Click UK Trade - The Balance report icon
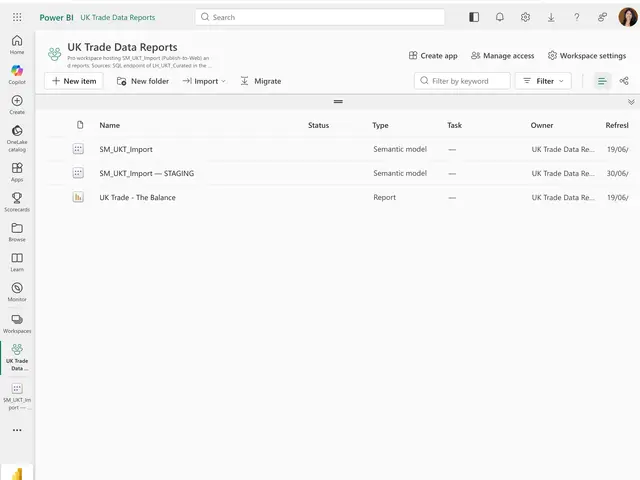Viewport: 640px width, 480px height. [78, 197]
